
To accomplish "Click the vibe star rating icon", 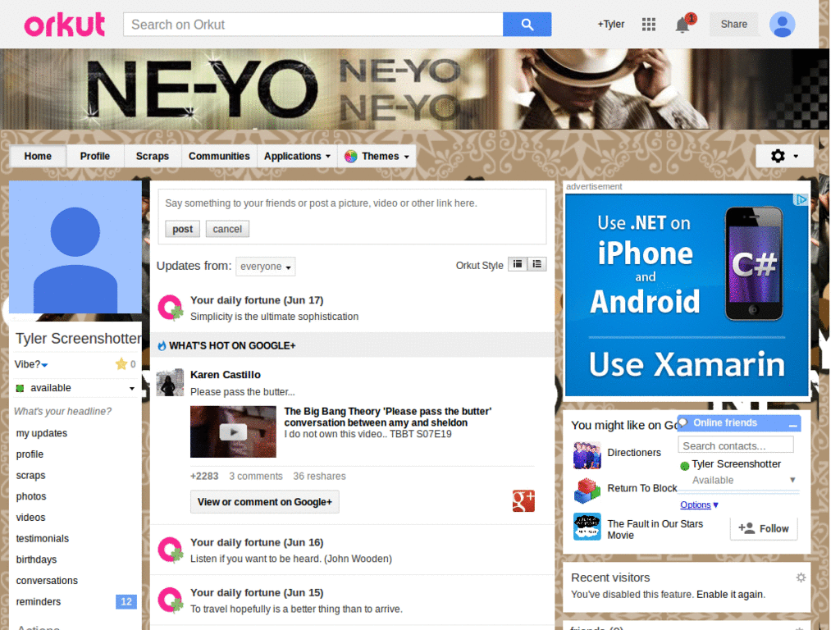I will pyautogui.click(x=121, y=364).
